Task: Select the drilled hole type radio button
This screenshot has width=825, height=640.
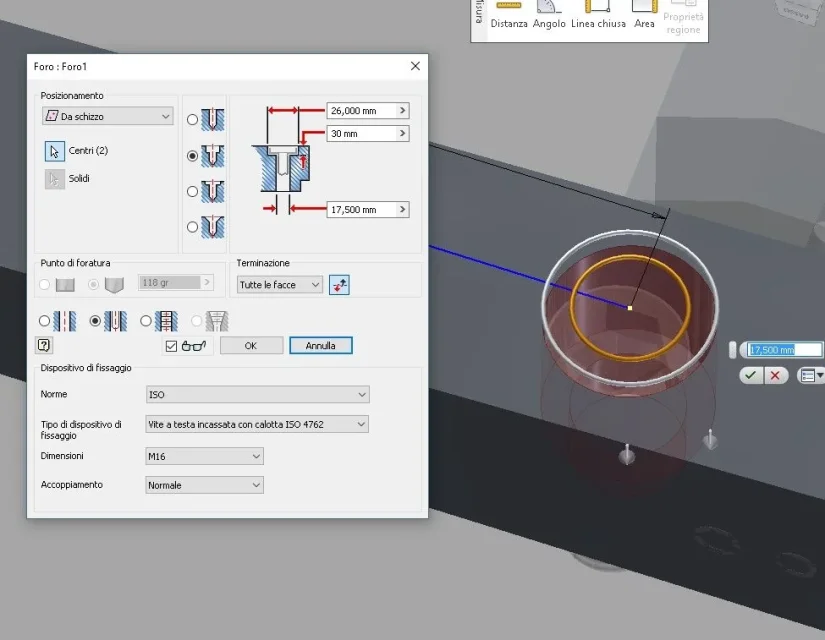Action: click(x=193, y=120)
